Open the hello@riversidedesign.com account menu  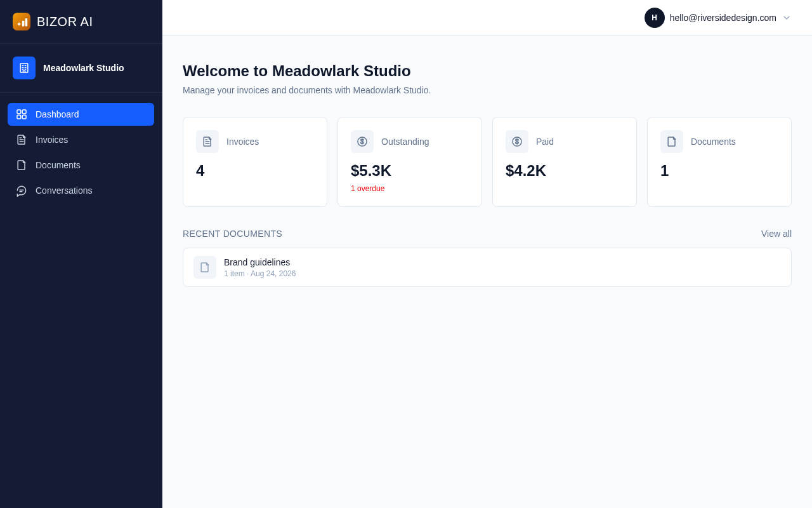(718, 18)
